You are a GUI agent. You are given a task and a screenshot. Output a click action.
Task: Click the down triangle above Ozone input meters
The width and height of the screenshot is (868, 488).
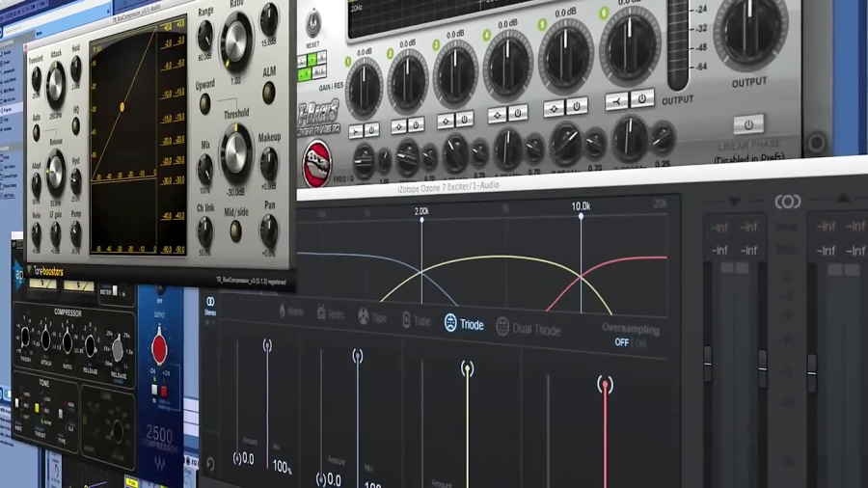coord(734,202)
